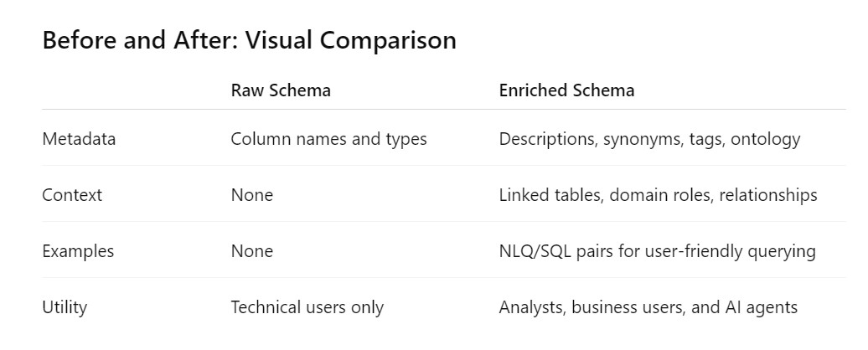Click 'Analysts, business users, and AI agents'

click(648, 307)
